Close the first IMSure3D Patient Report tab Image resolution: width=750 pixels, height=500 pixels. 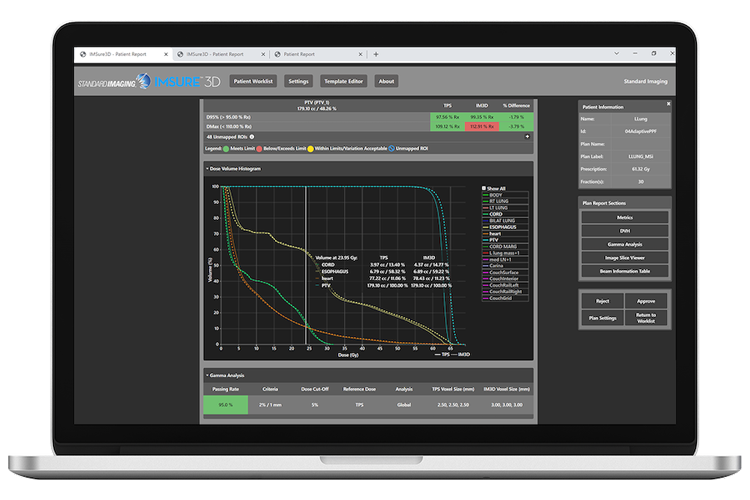166,55
